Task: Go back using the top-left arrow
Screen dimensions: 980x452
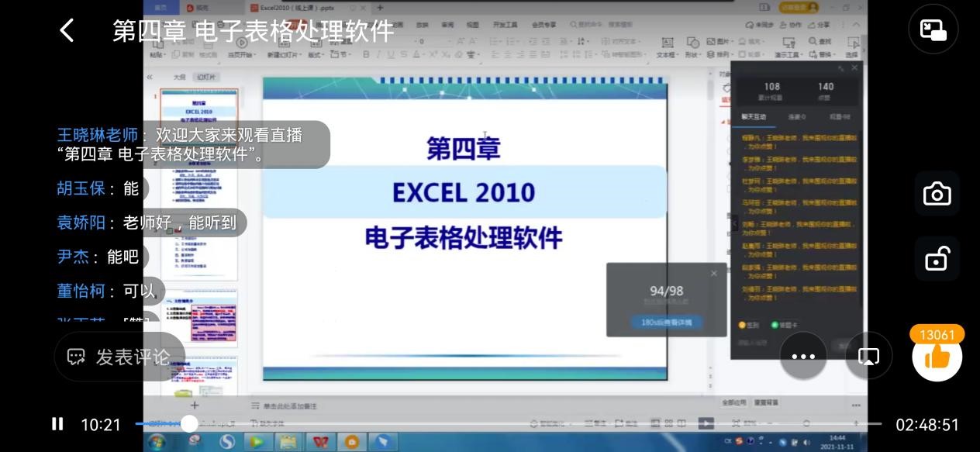Action: [x=67, y=30]
